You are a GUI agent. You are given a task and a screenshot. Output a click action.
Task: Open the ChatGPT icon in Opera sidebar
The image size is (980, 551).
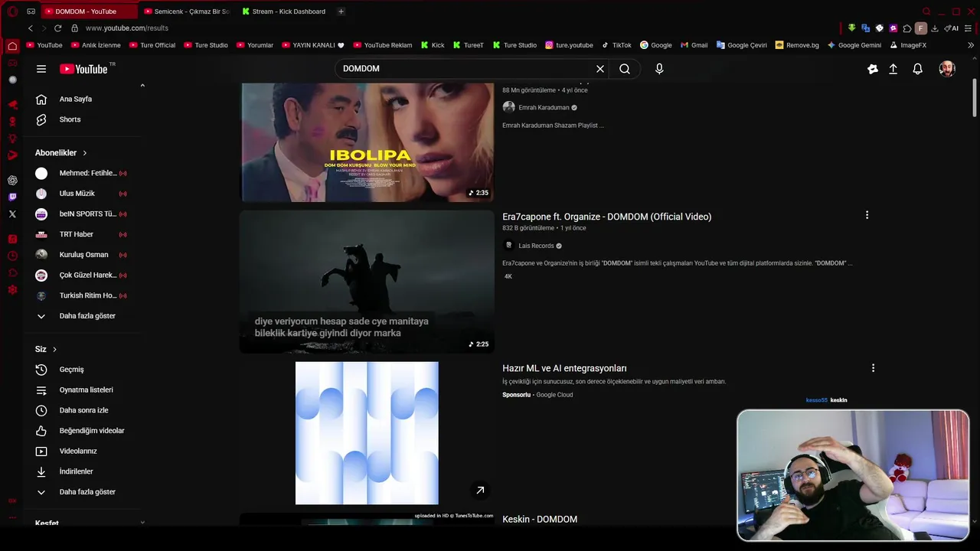click(x=12, y=180)
